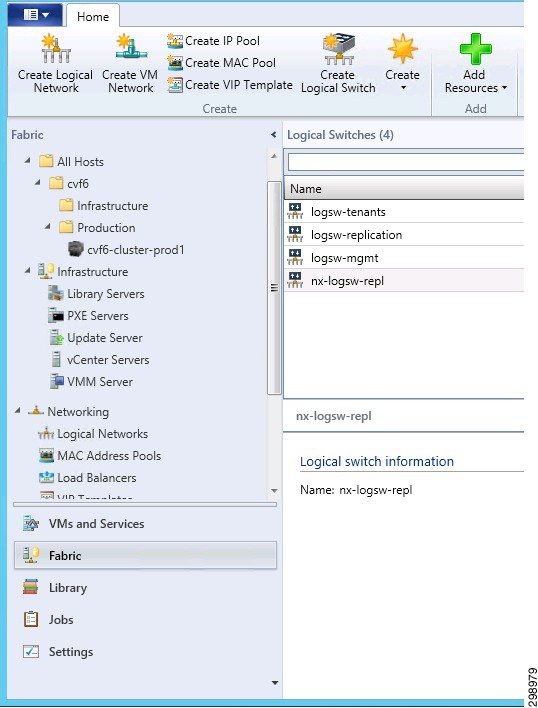Select the All Hosts folder icon
The width and height of the screenshot is (538, 708).
tap(46, 161)
